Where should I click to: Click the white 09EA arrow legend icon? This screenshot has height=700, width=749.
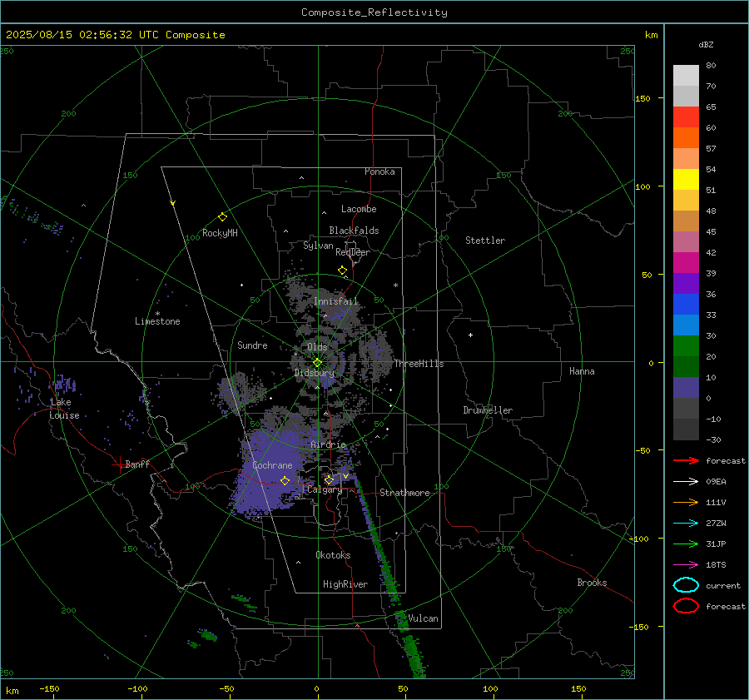[686, 482]
